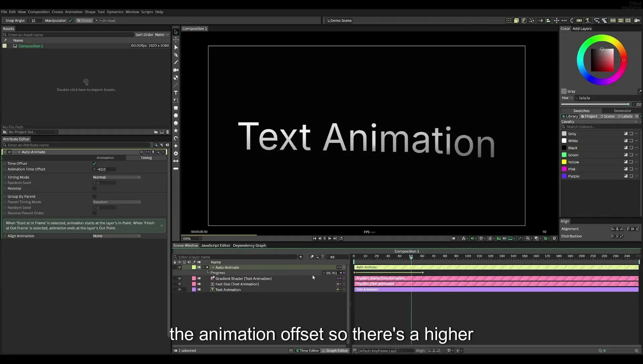Select the Polygon shape tool
The width and height of the screenshot is (643, 364).
click(176, 123)
